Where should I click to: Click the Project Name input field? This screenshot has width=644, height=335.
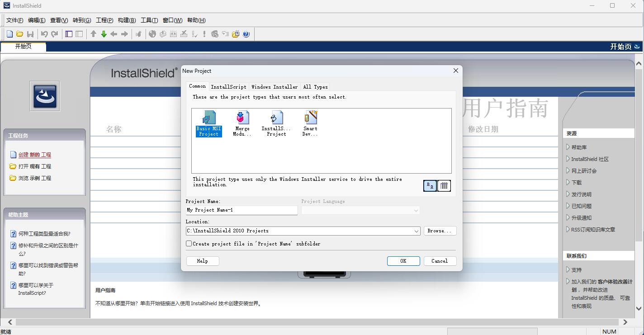click(x=241, y=210)
